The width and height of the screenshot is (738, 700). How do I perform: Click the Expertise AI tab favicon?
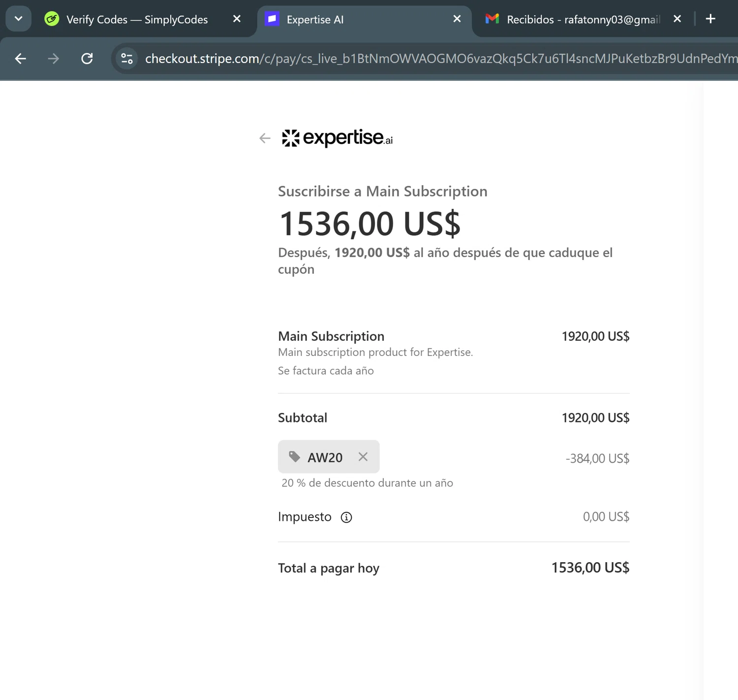(x=272, y=19)
